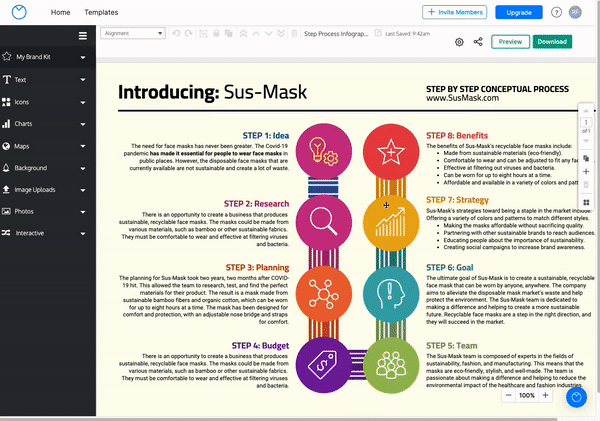Duplicate page using the page panel copy icon

pos(586,158)
